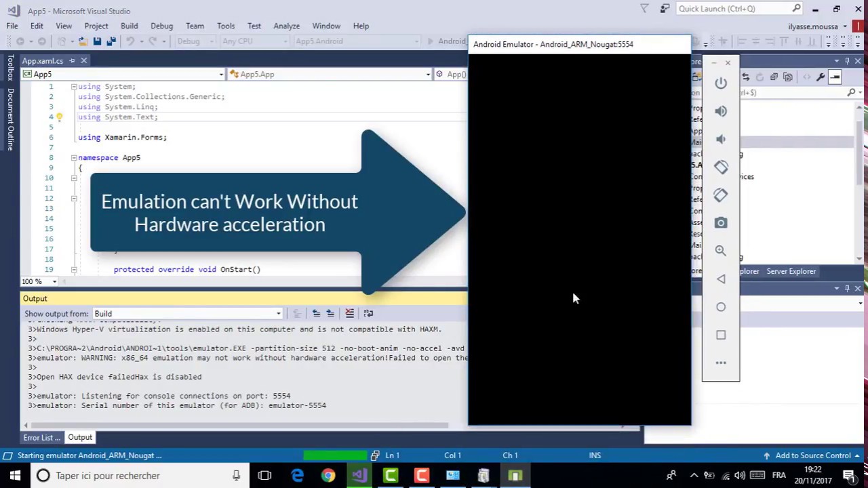Open the App5 project navigation dropdown

coord(123,74)
